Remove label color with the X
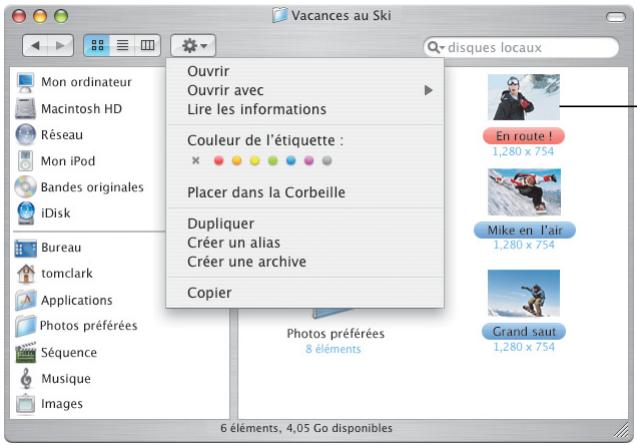 pos(196,161)
